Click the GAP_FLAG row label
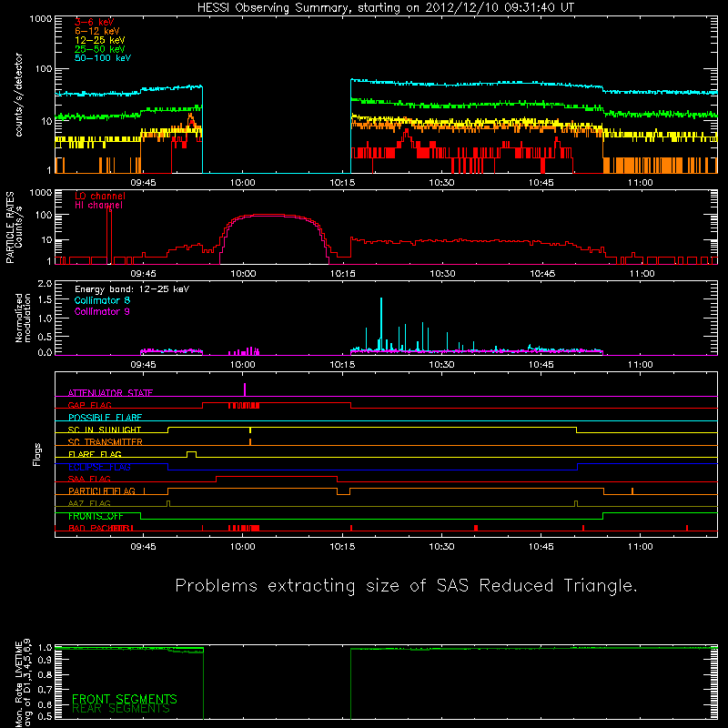This screenshot has width=728, height=728. click(89, 405)
